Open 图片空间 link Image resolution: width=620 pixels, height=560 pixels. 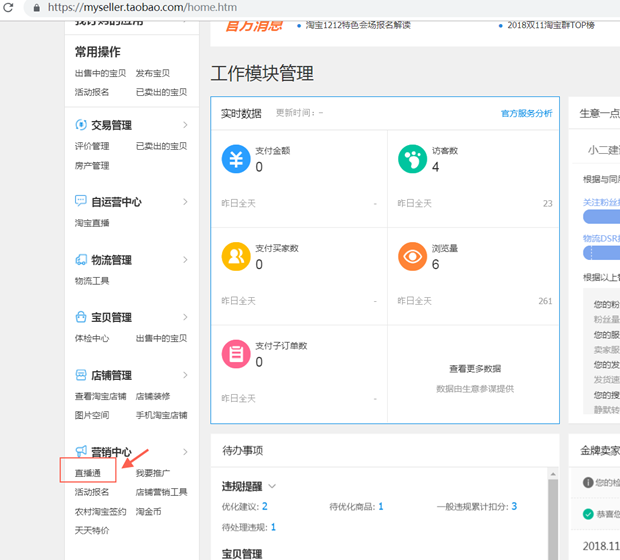tap(92, 415)
